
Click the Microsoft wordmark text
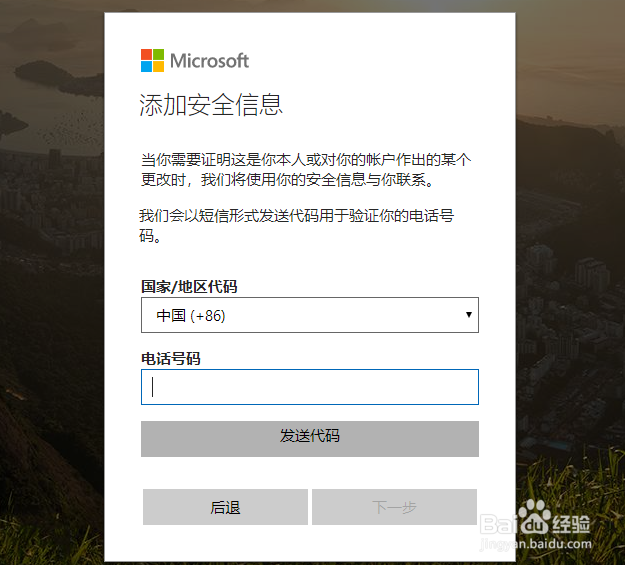(209, 61)
